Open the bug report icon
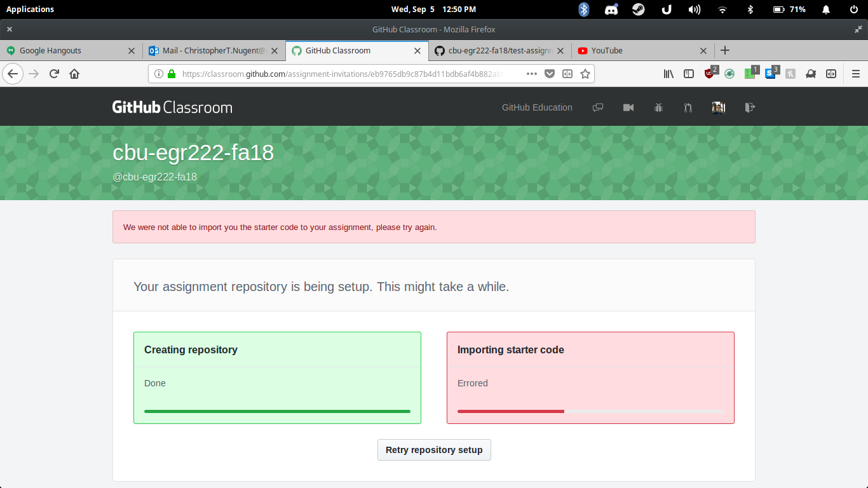The height and width of the screenshot is (488, 868). click(658, 107)
